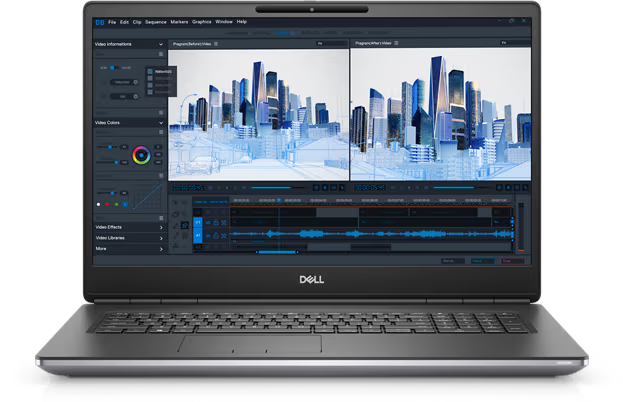Open the Graphics menu
Image resolution: width=623 pixels, height=402 pixels.
pyautogui.click(x=202, y=21)
